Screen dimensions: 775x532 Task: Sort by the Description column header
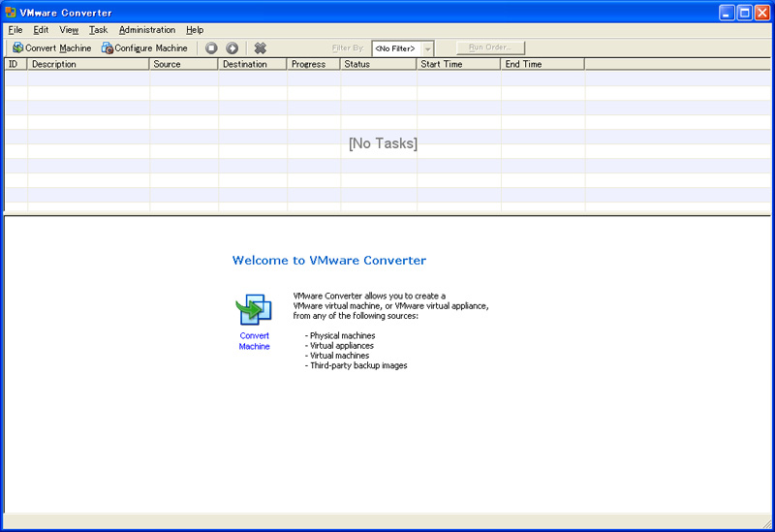pos(88,64)
